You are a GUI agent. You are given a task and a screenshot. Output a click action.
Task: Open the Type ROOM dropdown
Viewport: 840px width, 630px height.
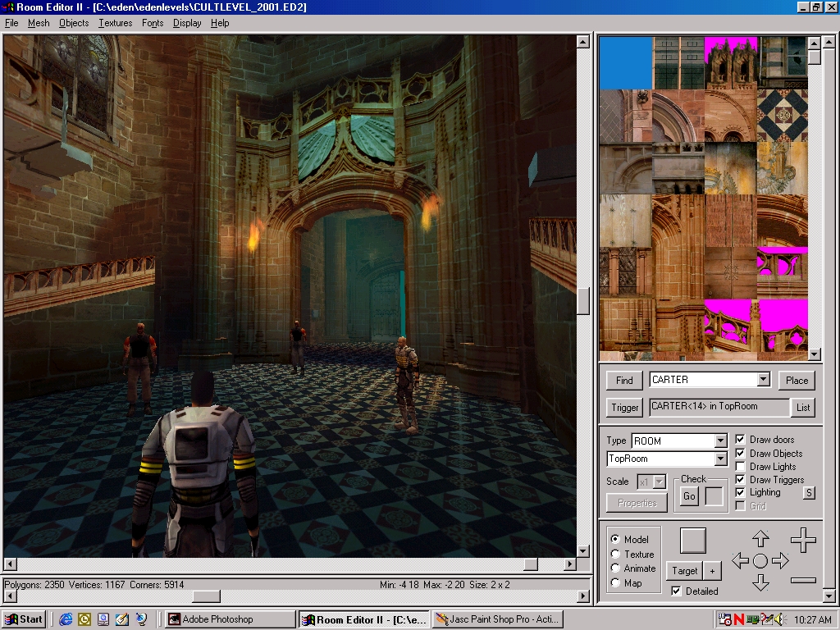click(x=720, y=441)
